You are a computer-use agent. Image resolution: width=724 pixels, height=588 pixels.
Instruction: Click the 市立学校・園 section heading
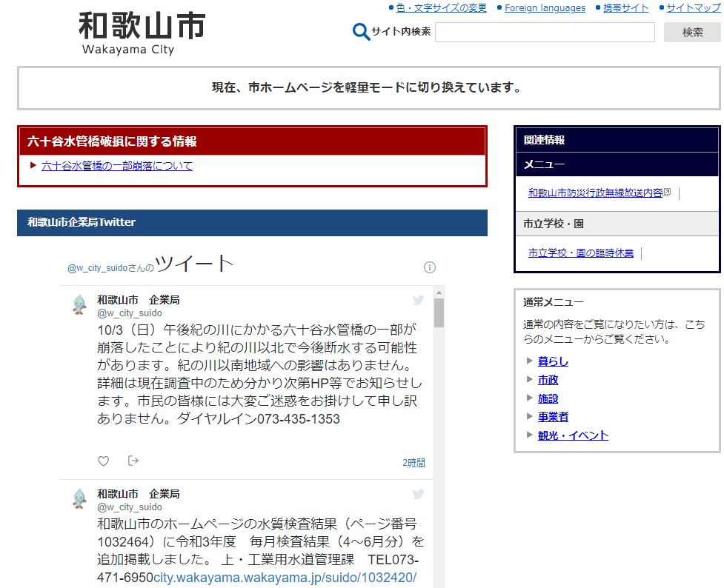coord(553,224)
